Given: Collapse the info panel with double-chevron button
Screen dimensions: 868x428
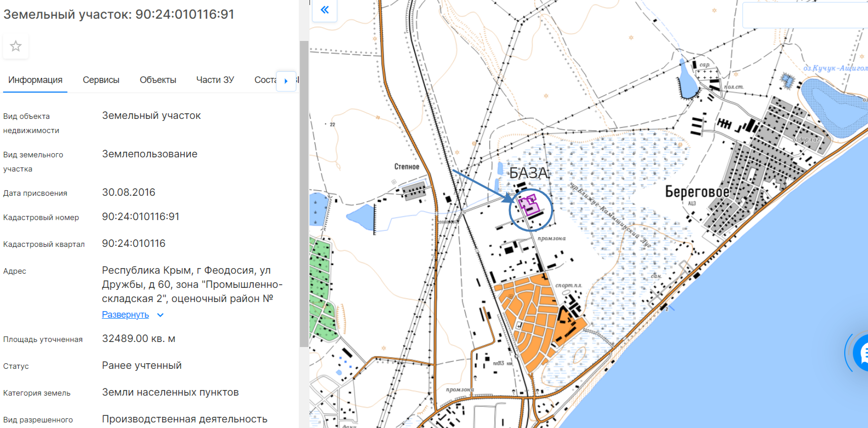Looking at the screenshot, I should [325, 10].
